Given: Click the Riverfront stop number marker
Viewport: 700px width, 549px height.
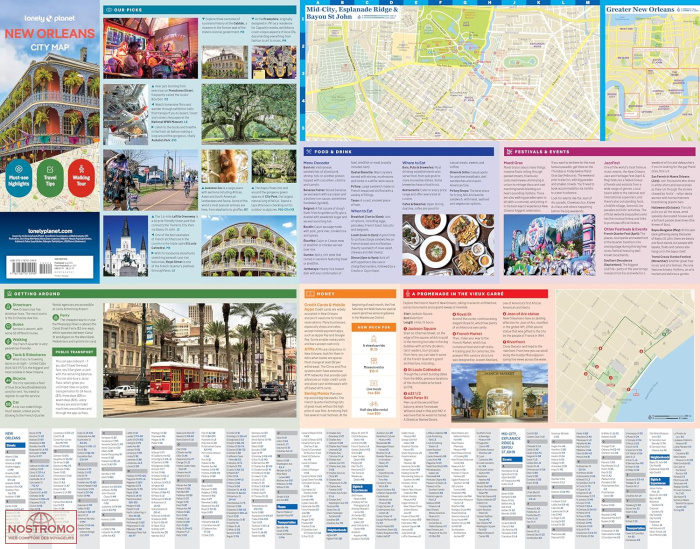Looking at the screenshot, I should point(504,342).
